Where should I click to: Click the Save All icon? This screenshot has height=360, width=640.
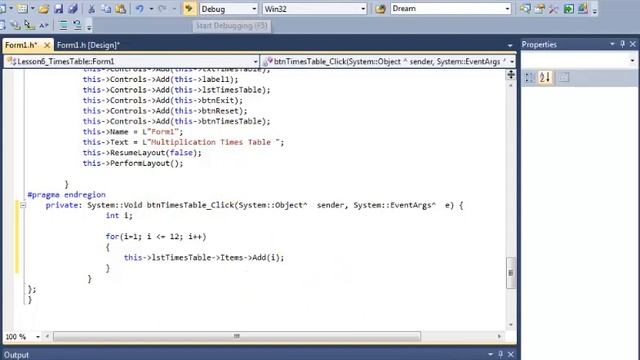[x=73, y=9]
